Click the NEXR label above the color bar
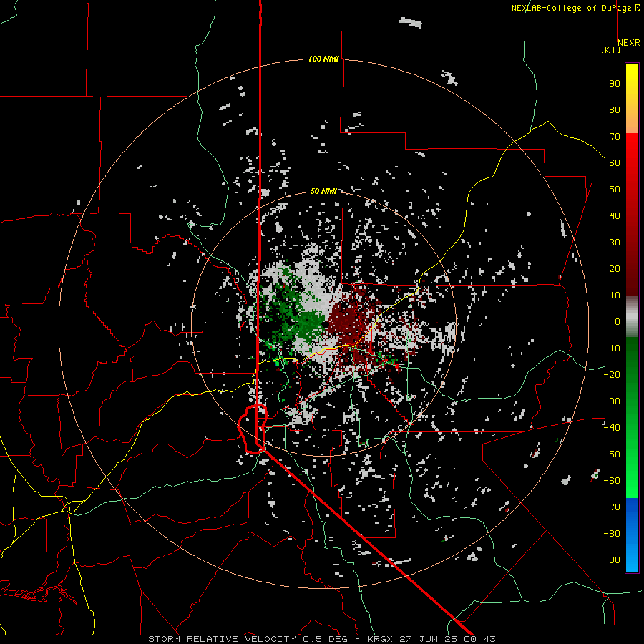The width and height of the screenshot is (644, 644). point(629,43)
